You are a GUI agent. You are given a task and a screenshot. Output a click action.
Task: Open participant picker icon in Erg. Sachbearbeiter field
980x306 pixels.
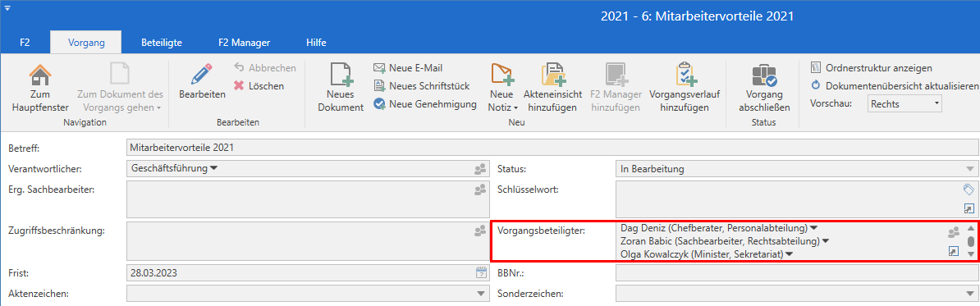click(x=480, y=190)
